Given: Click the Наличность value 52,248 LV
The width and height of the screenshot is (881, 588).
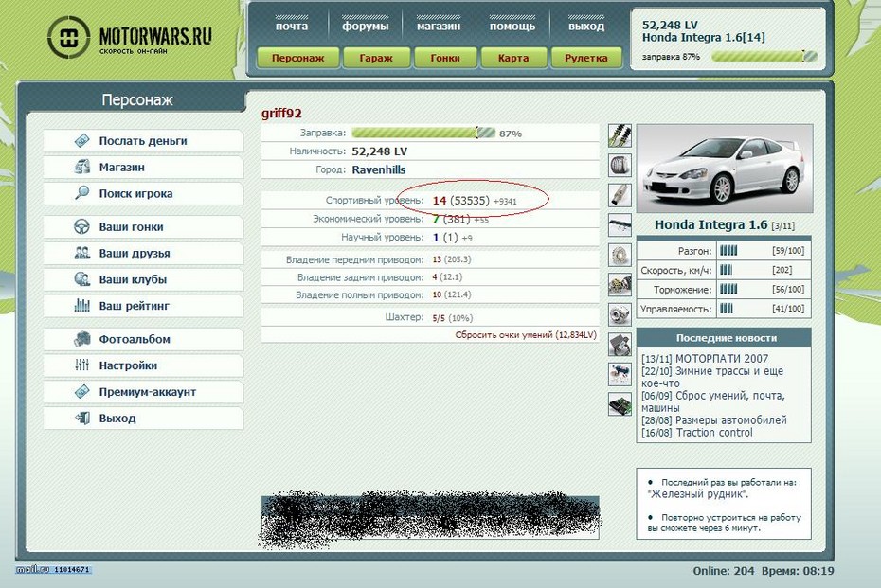Looking at the screenshot, I should pos(379,151).
